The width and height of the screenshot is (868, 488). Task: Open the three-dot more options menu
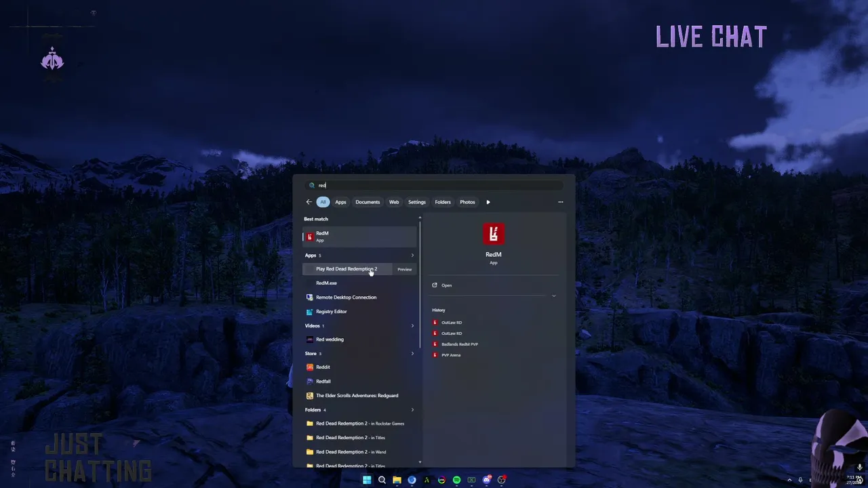(560, 202)
